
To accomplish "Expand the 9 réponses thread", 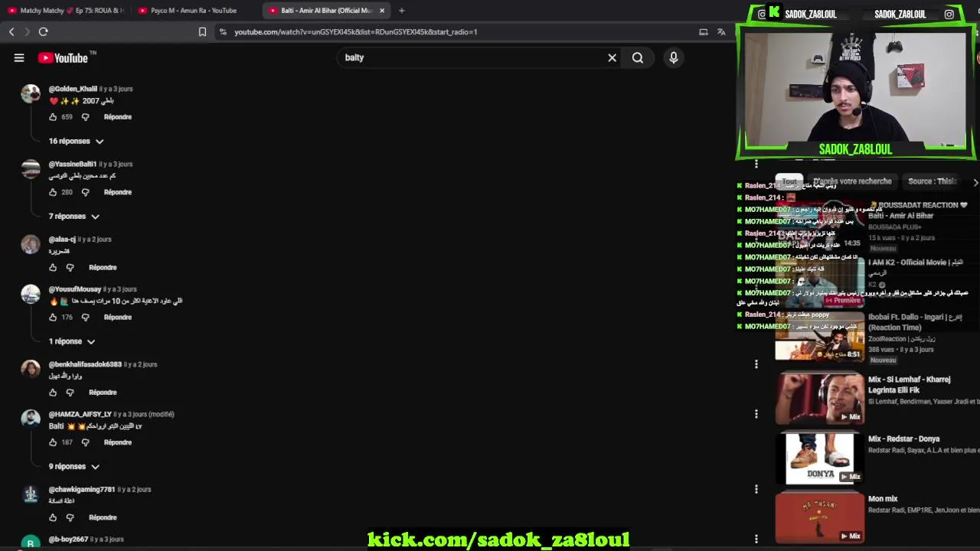I will [74, 466].
